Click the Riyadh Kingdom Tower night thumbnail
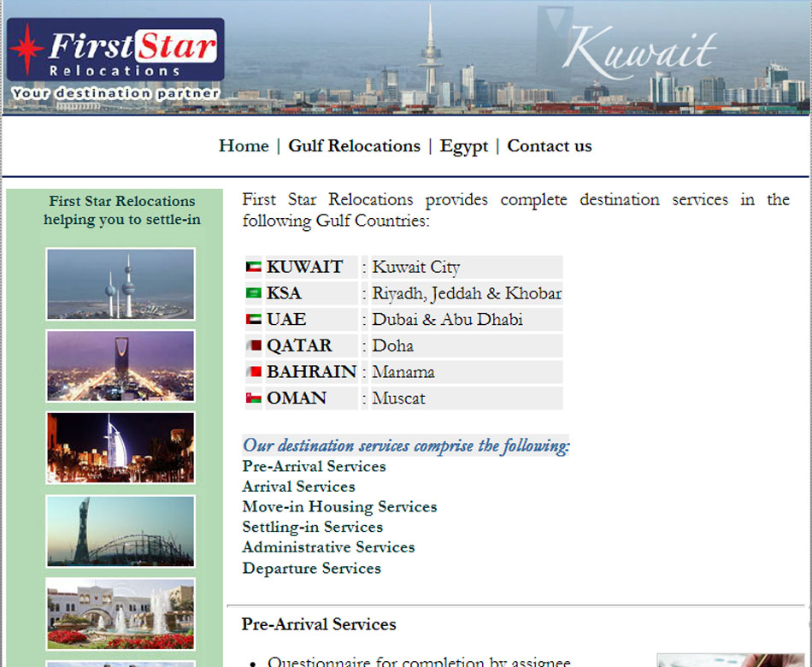The width and height of the screenshot is (812, 667). [121, 366]
